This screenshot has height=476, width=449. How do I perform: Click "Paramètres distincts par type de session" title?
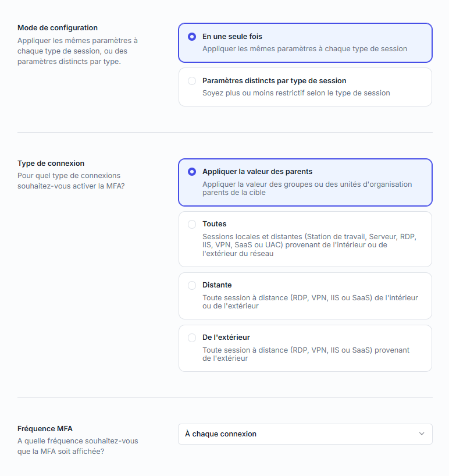coord(274,81)
